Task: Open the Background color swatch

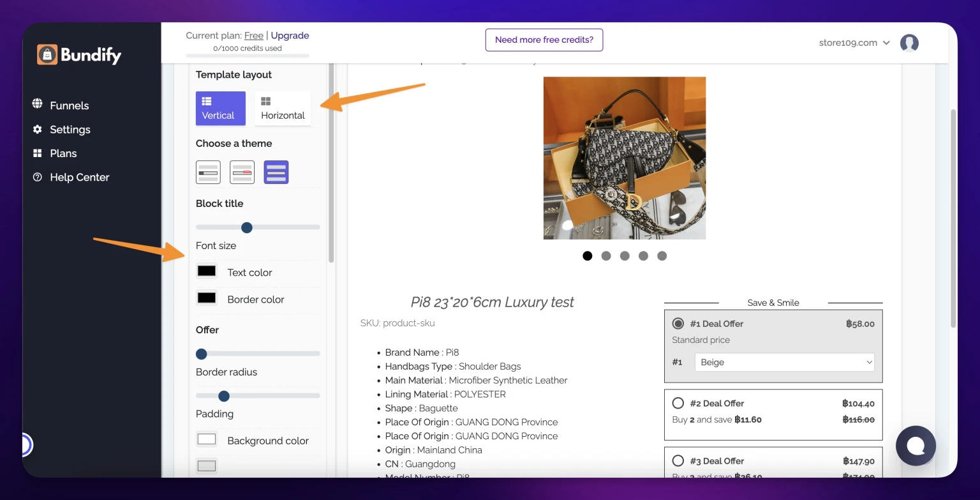Action: (x=207, y=439)
